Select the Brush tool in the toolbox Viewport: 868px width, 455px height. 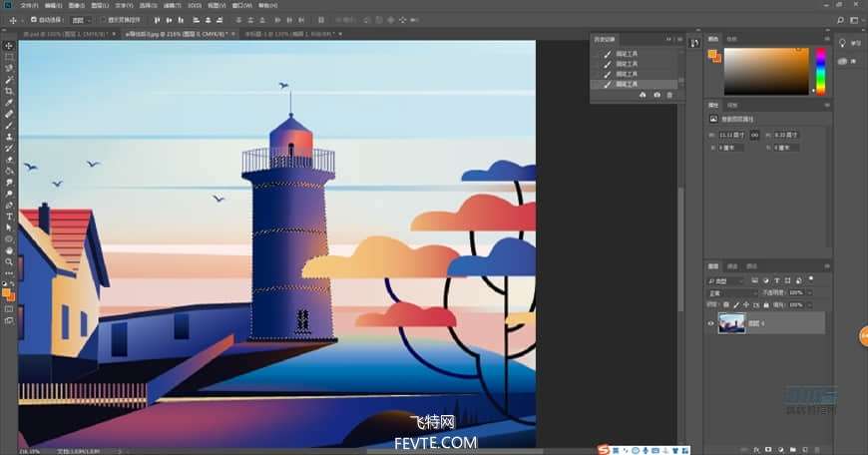point(9,125)
